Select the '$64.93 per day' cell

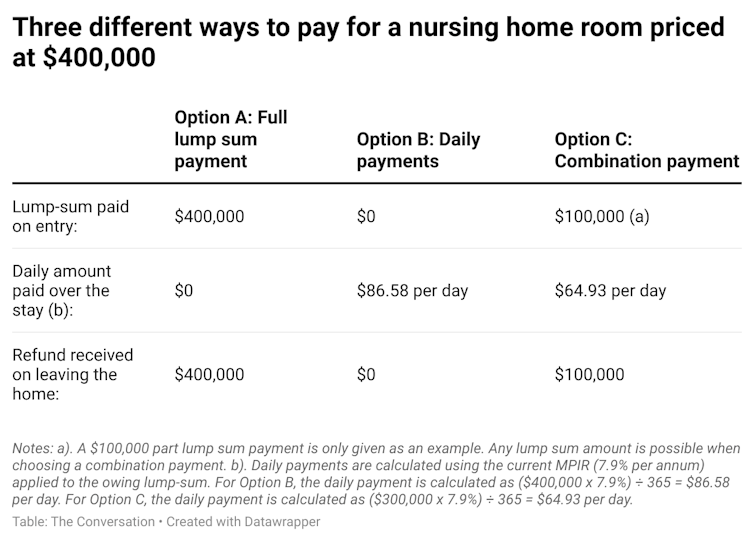[x=610, y=291]
